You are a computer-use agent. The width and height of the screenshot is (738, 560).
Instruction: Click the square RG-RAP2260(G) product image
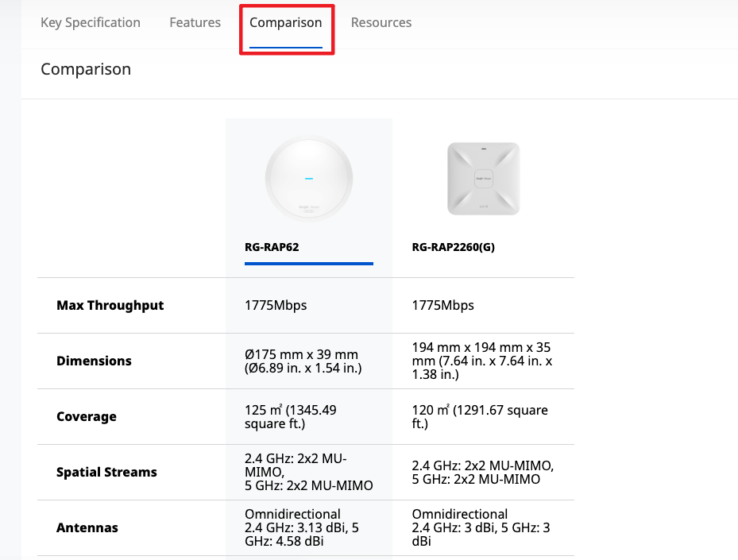[x=483, y=178]
